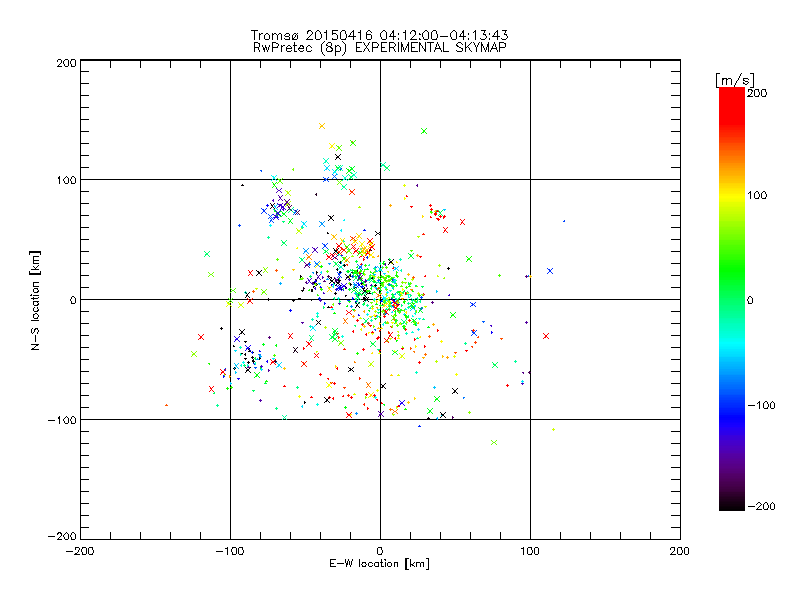Click the x-axis tick label '100'
The width and height of the screenshot is (800, 600).
530,551
